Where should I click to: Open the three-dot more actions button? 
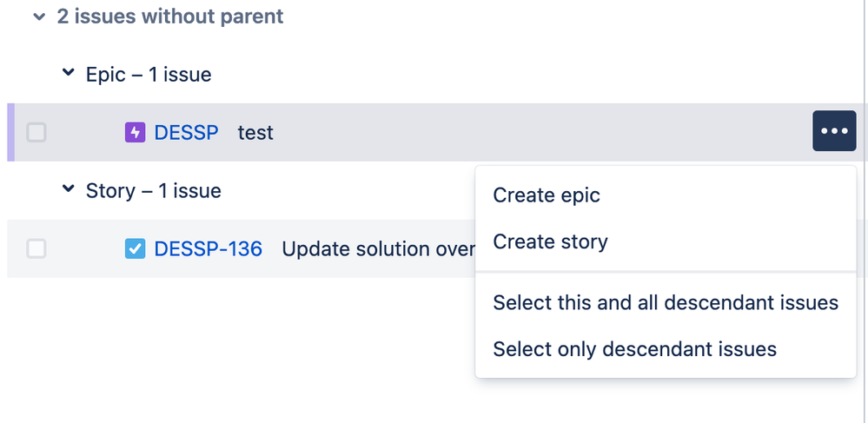[834, 130]
